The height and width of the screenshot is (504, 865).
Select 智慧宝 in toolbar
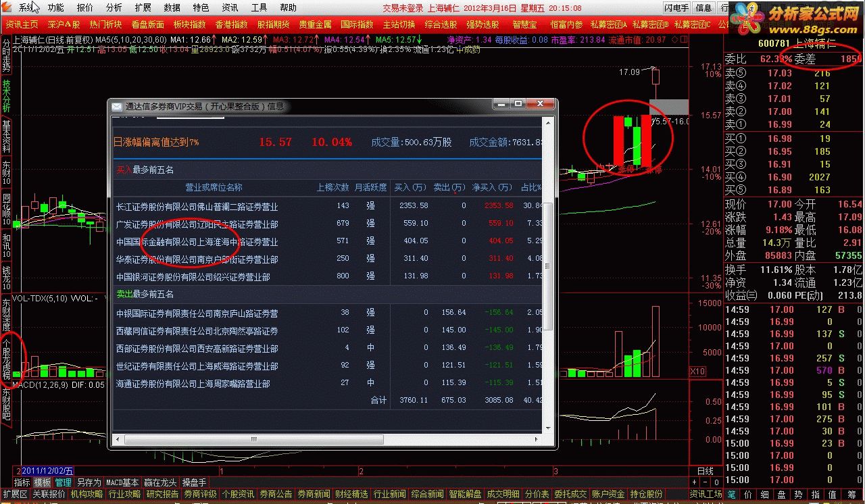click(524, 24)
